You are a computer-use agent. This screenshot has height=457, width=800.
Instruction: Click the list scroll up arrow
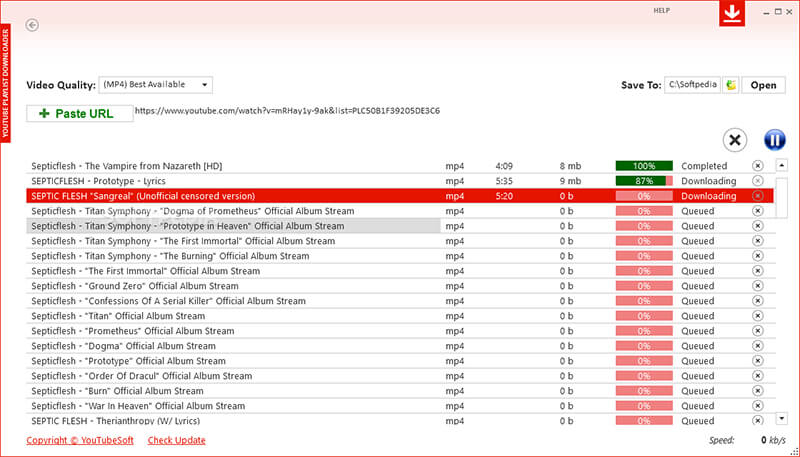point(782,165)
